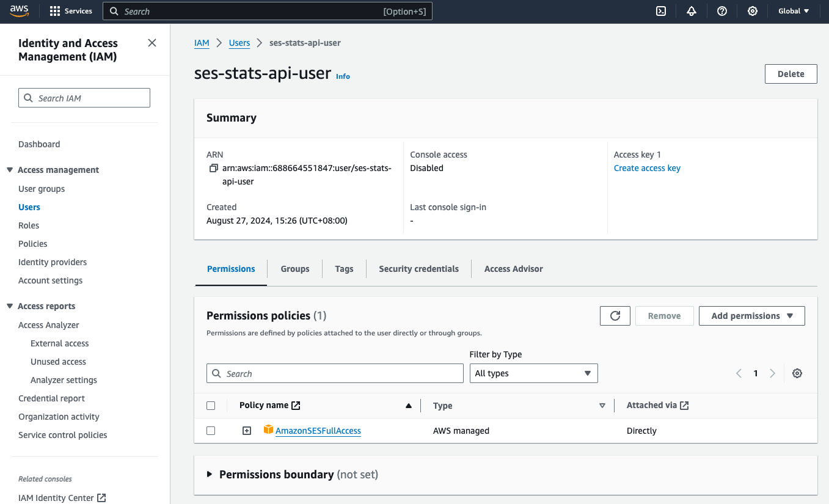The image size is (829, 504).
Task: Open the settings gear in top bar
Action: [752, 11]
